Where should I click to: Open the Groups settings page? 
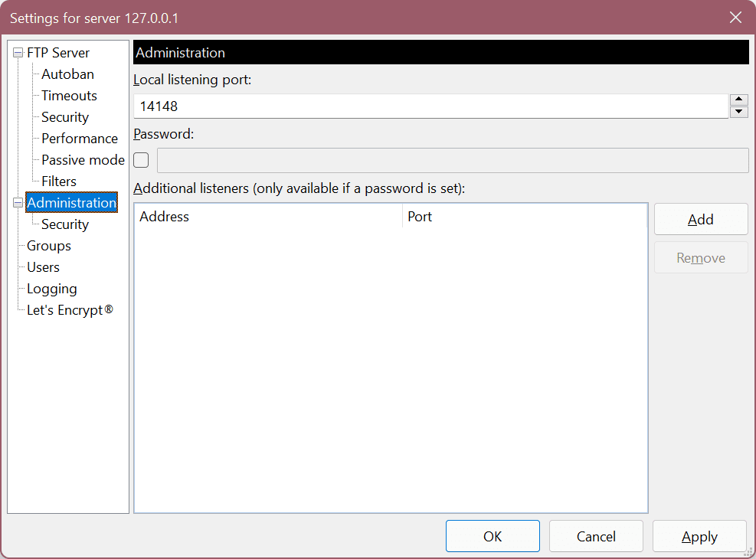[x=48, y=245]
